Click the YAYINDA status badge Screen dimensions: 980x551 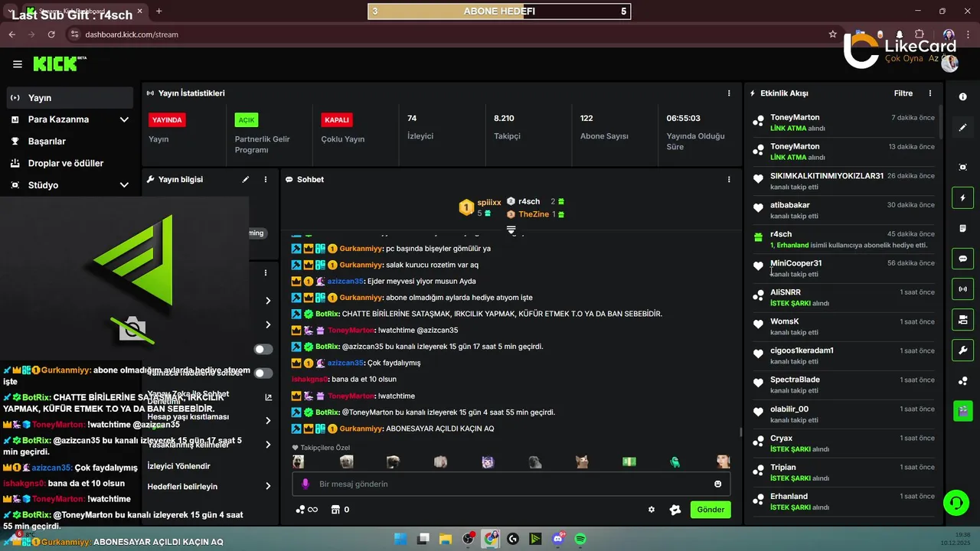(x=167, y=120)
